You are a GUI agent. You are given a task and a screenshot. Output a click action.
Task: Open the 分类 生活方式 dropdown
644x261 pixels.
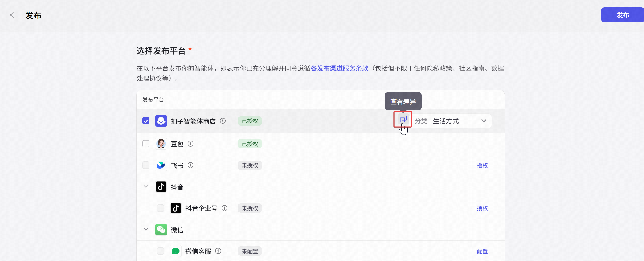(x=451, y=121)
